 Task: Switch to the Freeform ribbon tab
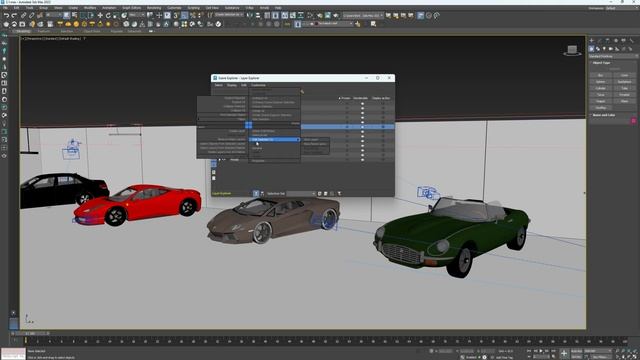click(x=44, y=31)
